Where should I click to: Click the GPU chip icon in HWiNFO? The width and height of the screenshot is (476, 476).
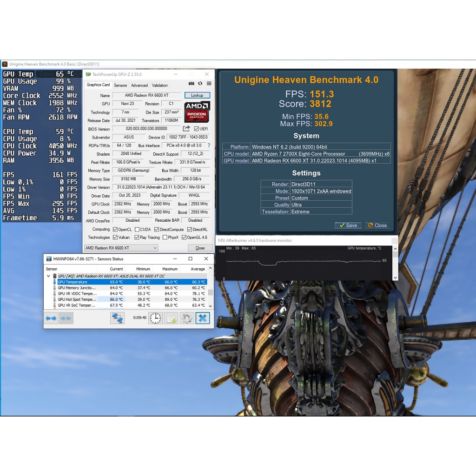(55, 276)
